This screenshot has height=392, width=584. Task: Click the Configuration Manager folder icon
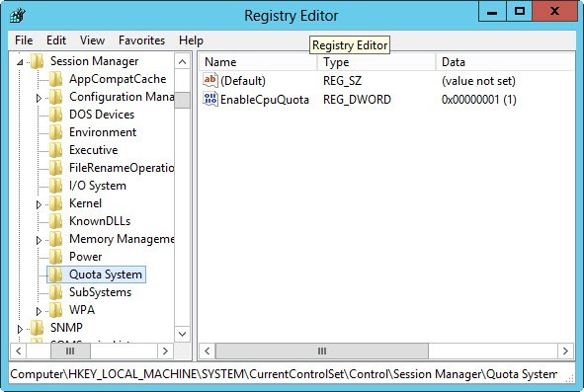[x=56, y=97]
